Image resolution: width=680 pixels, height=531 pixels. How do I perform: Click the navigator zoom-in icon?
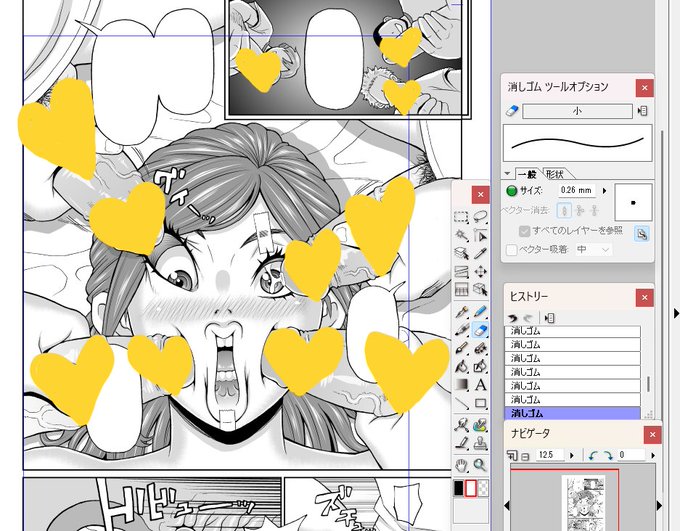(512, 456)
